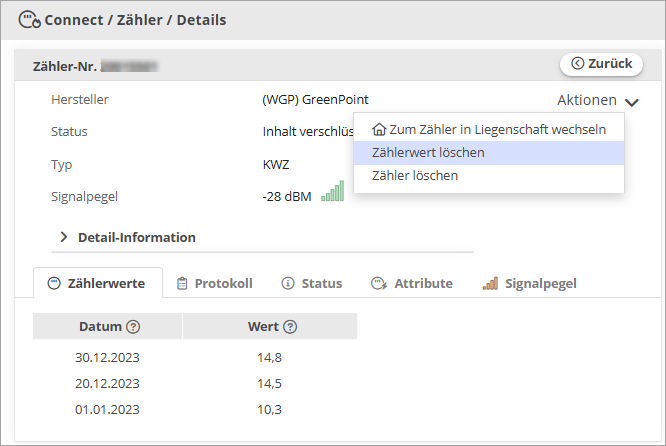Click the info icon on the Status tab

288,283
